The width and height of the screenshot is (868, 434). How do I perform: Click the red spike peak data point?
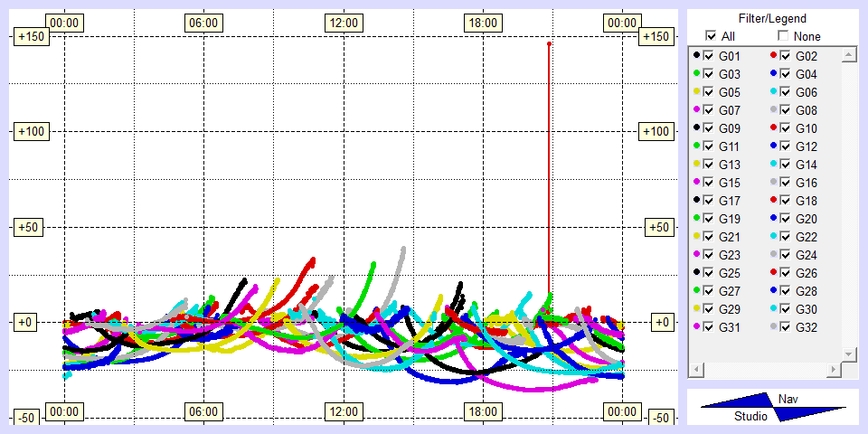549,43
